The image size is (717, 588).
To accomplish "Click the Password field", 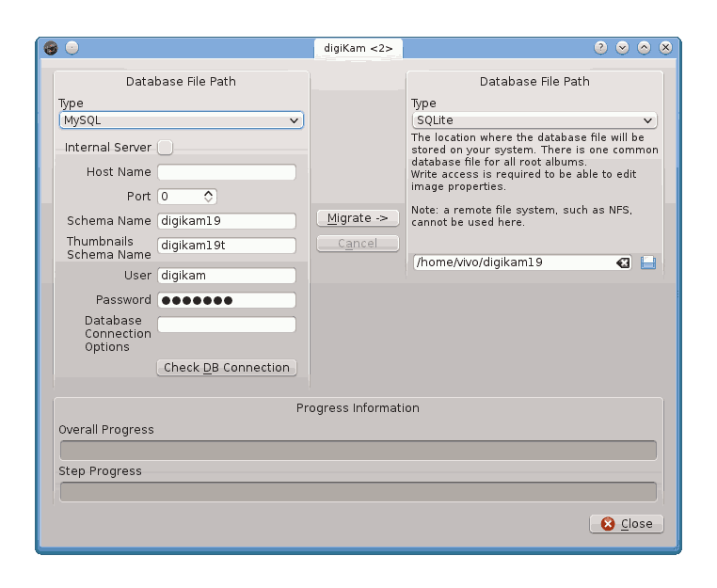I will point(226,300).
